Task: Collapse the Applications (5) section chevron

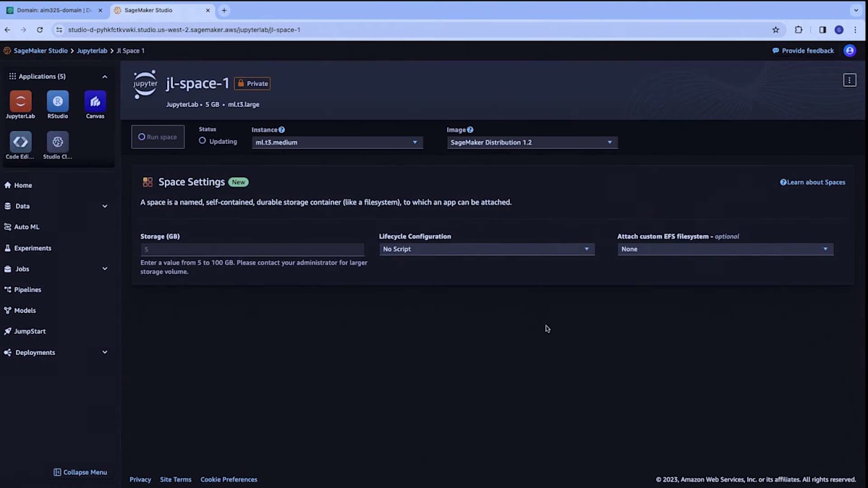Action: click(x=104, y=77)
